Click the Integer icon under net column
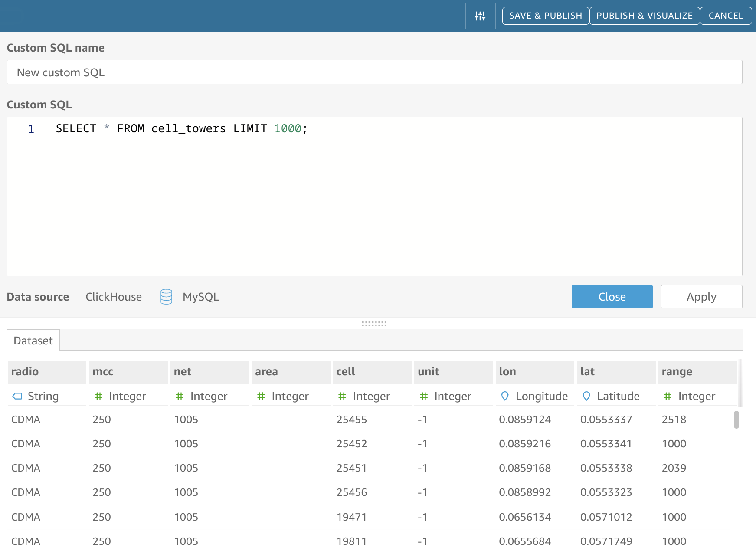The width and height of the screenshot is (756, 554). point(180,396)
